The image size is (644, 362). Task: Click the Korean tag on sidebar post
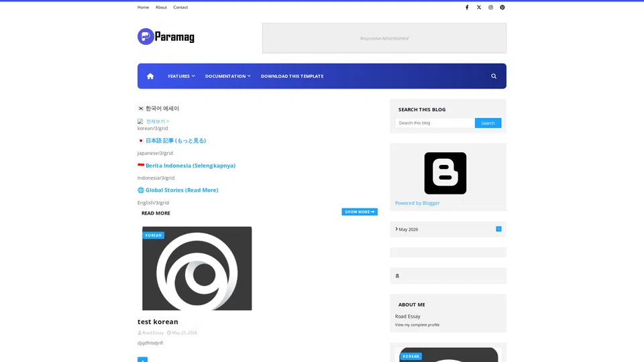(411, 356)
